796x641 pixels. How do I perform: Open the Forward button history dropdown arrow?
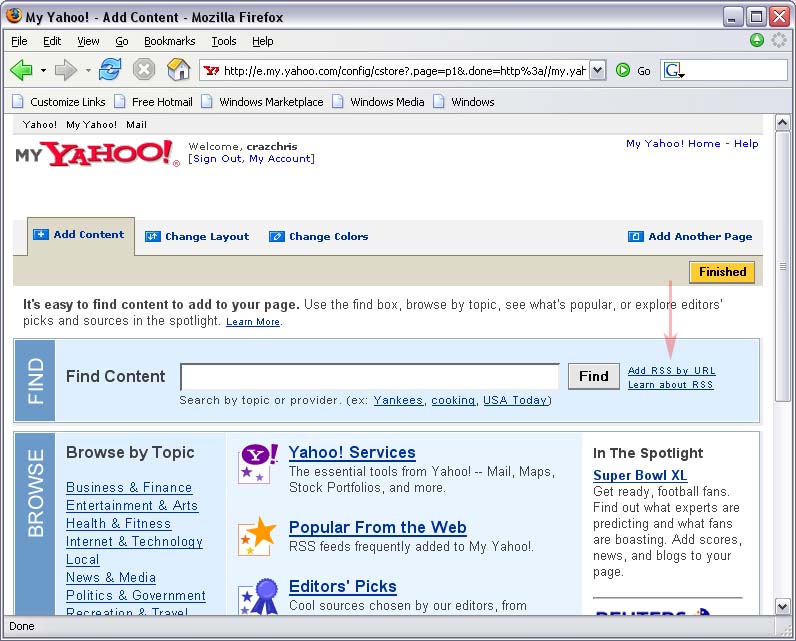[x=88, y=70]
